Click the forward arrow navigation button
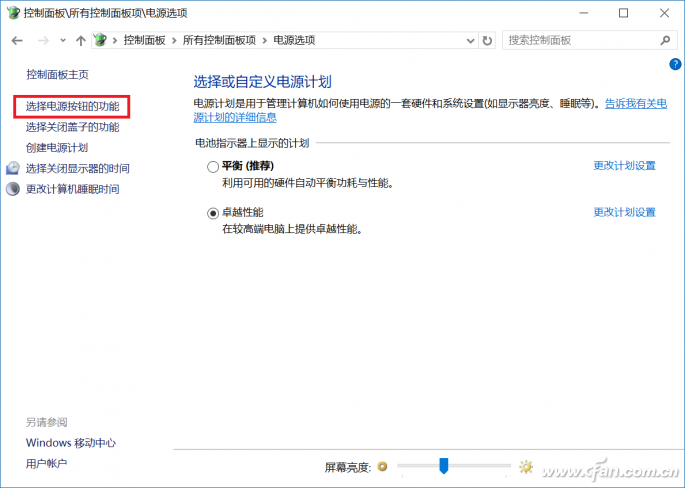 tap(43, 41)
